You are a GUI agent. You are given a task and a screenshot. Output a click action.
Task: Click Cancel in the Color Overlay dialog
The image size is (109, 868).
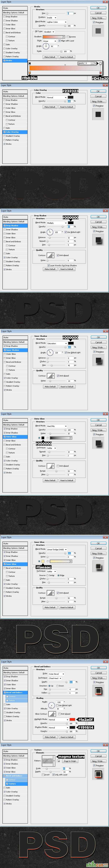click(x=98, y=96)
